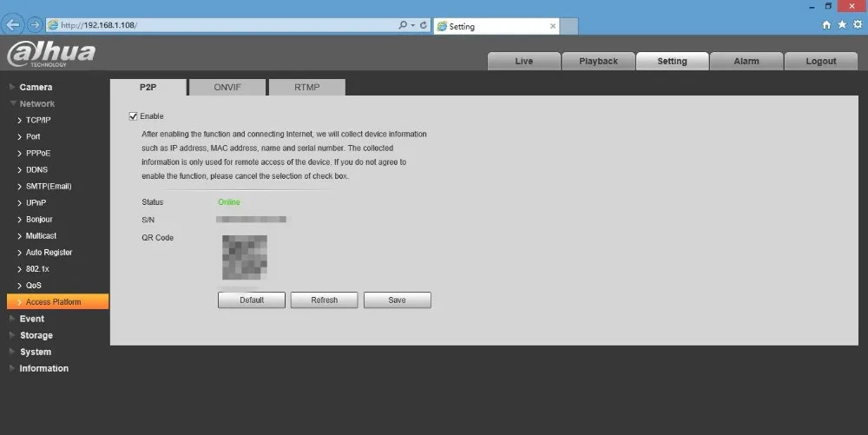This screenshot has height=435, width=868.
Task: Open UPnP settings
Action: 36,203
